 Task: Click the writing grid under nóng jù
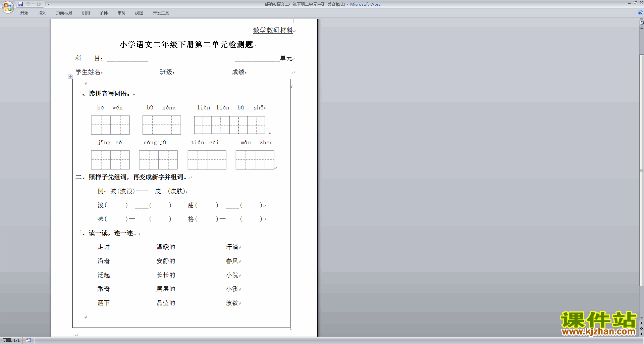point(158,160)
